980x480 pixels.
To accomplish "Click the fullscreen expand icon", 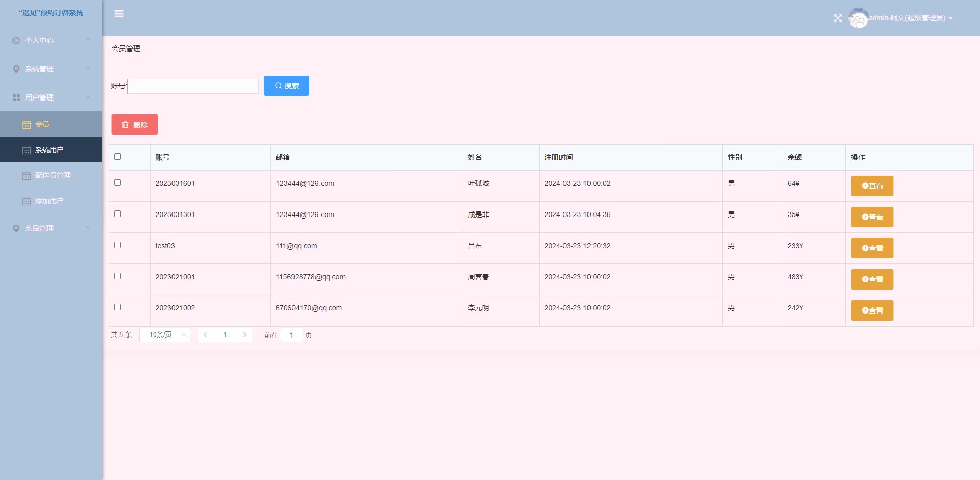I will click(838, 18).
